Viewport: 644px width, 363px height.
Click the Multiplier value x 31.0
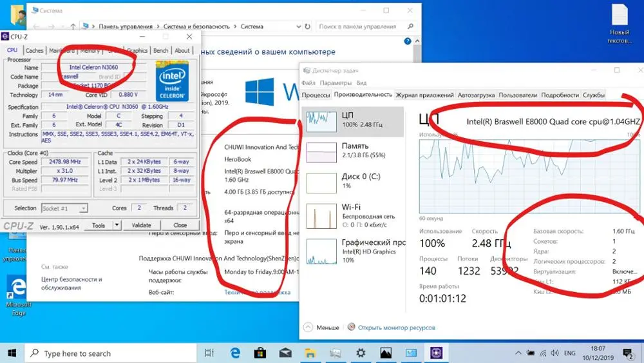[x=65, y=171]
